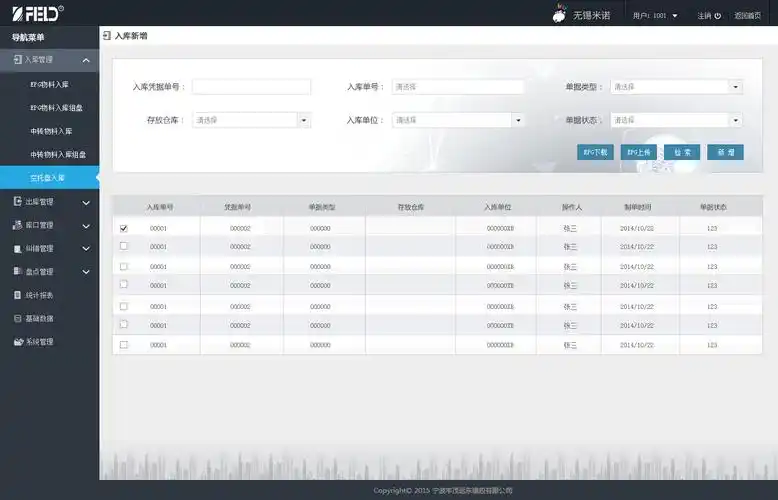Click the power icon beside 注销

[717, 16]
